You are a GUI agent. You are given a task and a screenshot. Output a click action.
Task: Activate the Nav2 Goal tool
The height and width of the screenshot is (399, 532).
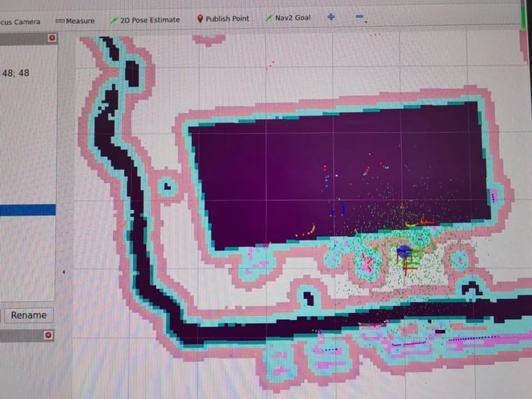(288, 17)
